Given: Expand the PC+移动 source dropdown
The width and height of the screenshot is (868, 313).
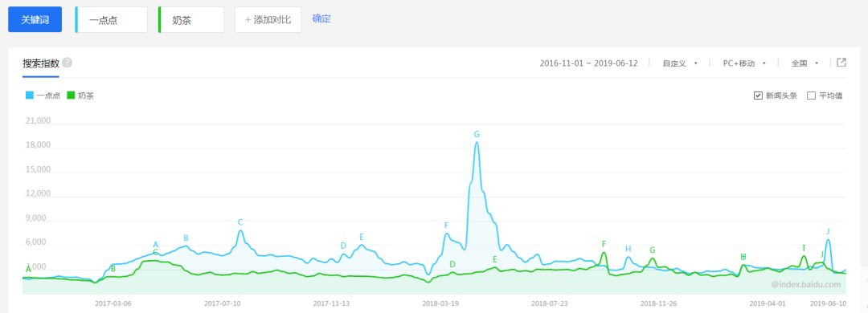Looking at the screenshot, I should [x=744, y=63].
